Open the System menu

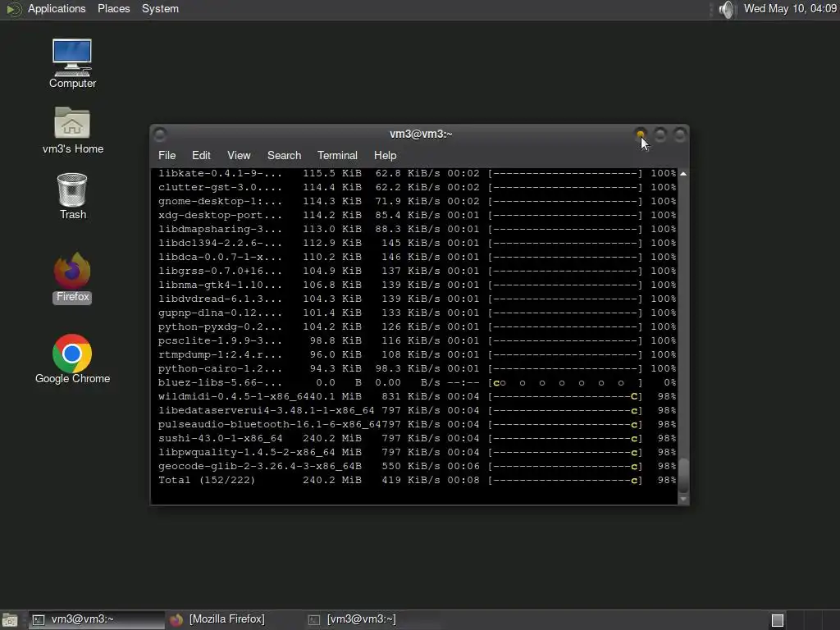tap(160, 8)
